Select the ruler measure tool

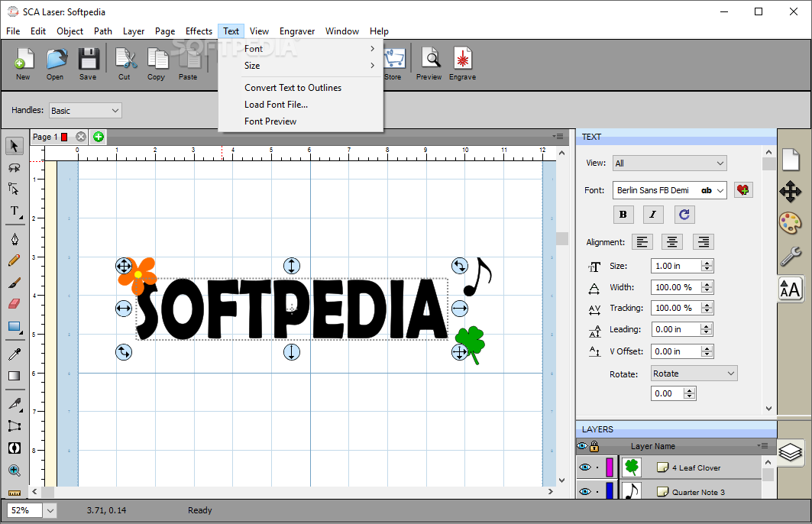[15, 493]
